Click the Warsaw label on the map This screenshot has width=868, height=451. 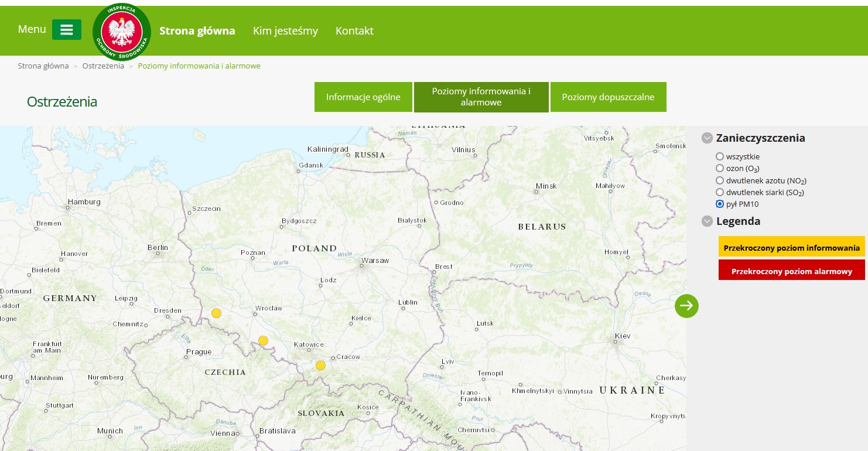tap(375, 260)
